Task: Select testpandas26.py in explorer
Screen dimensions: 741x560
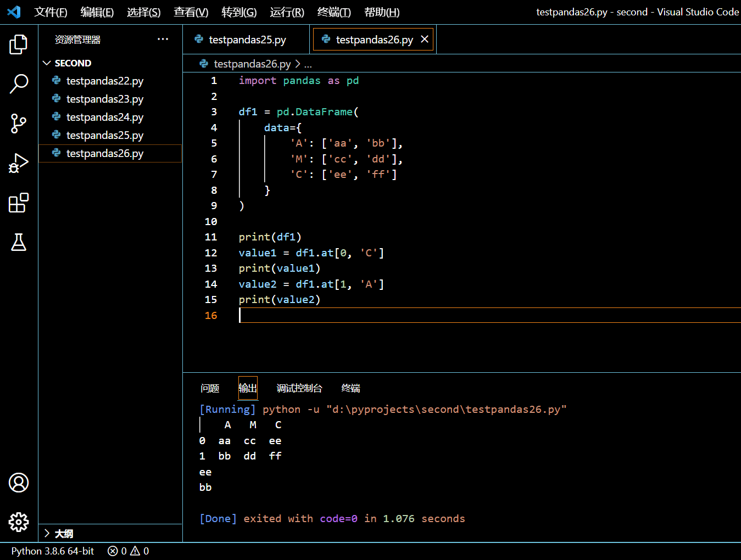Action: coord(110,153)
